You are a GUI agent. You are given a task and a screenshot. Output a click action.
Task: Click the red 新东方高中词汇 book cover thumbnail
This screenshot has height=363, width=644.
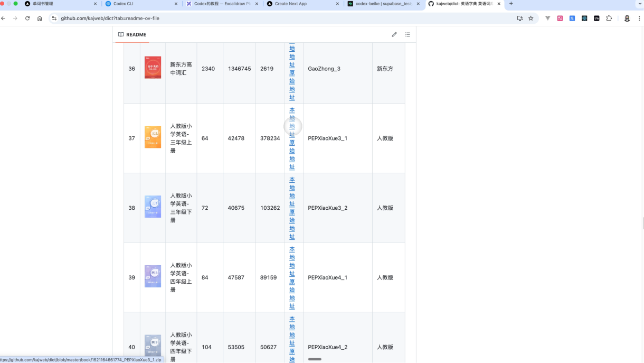pos(153,68)
